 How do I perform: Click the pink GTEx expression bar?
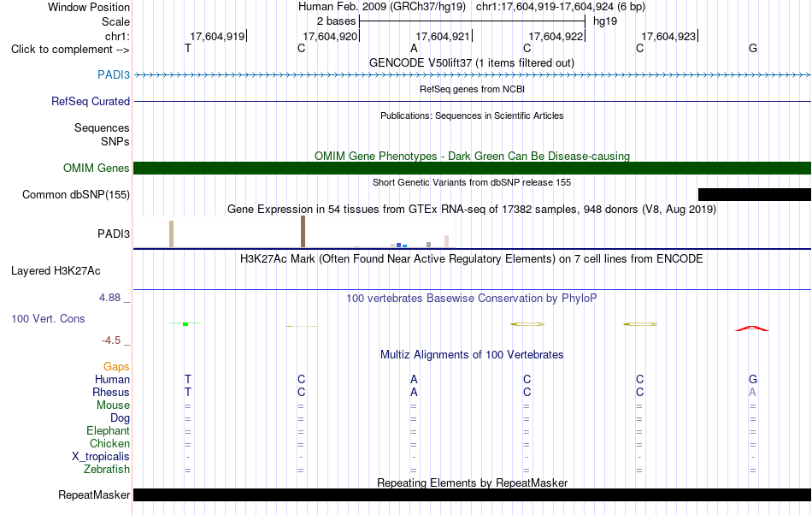446,241
